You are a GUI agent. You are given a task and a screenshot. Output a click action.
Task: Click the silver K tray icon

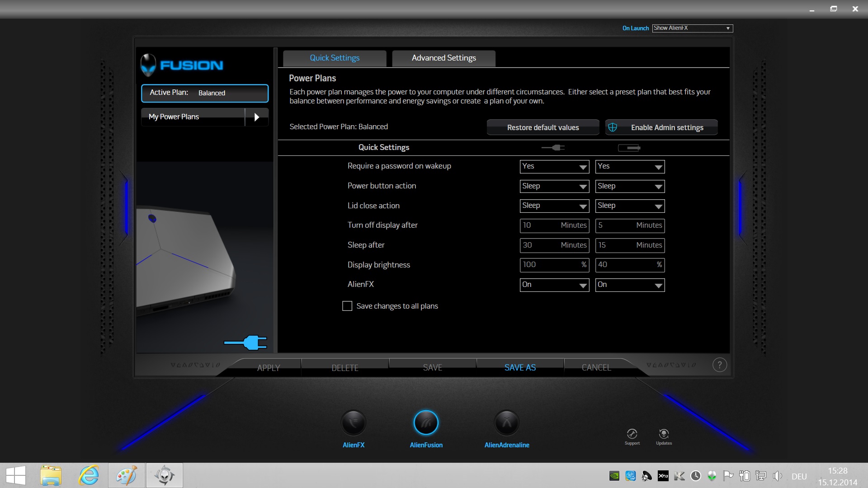pyautogui.click(x=679, y=476)
